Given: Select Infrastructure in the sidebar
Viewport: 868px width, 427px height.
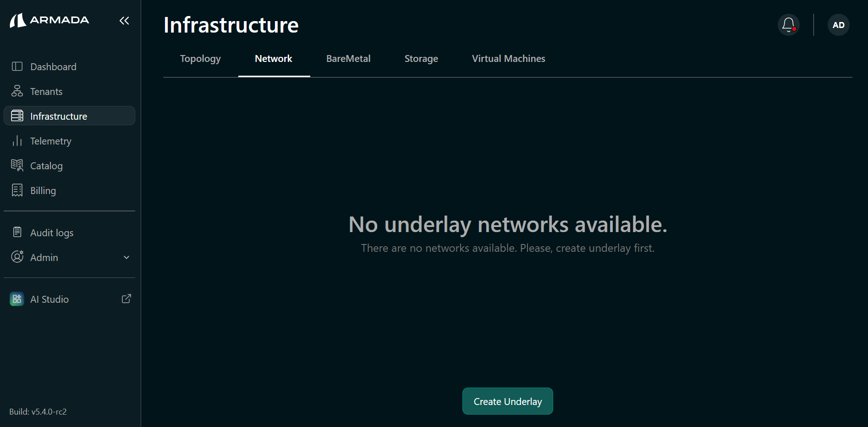Looking at the screenshot, I should point(69,116).
